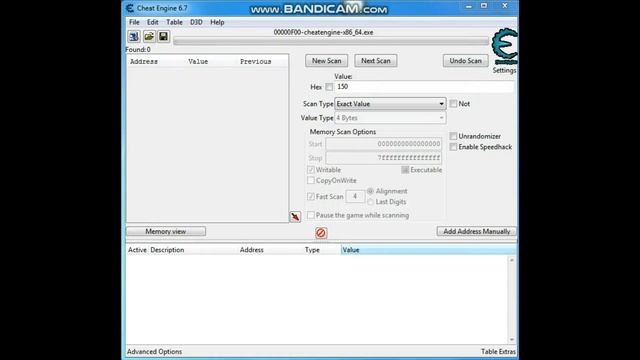Screen dimensions: 640x360
Task: Minimize the Cheat Engine window
Action: pos(469,6)
